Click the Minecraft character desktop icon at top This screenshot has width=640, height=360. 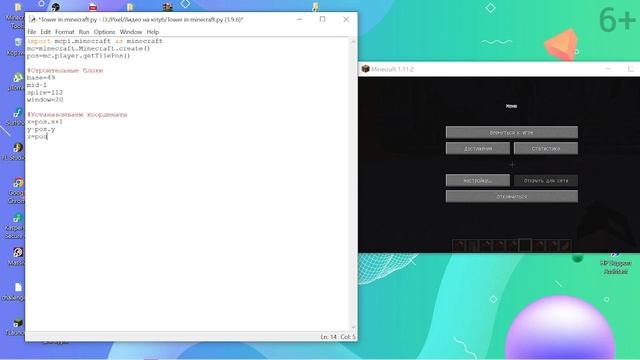[167, 7]
